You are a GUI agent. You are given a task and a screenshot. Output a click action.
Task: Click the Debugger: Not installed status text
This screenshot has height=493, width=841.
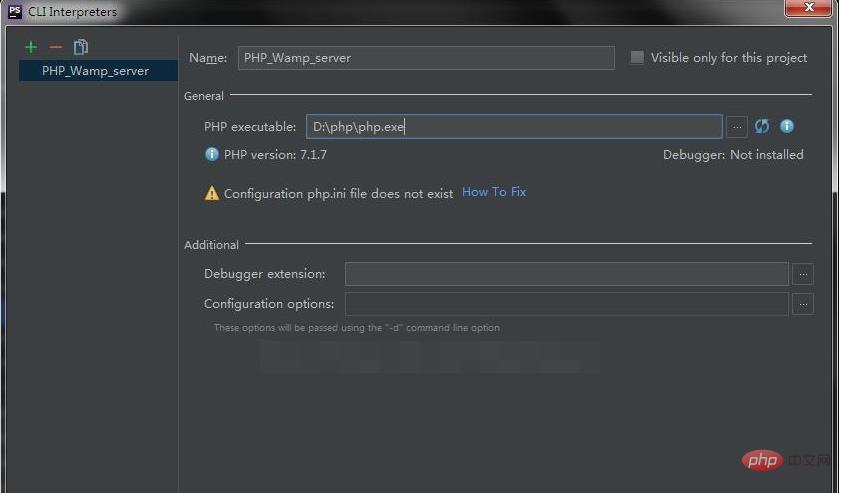[733, 155]
